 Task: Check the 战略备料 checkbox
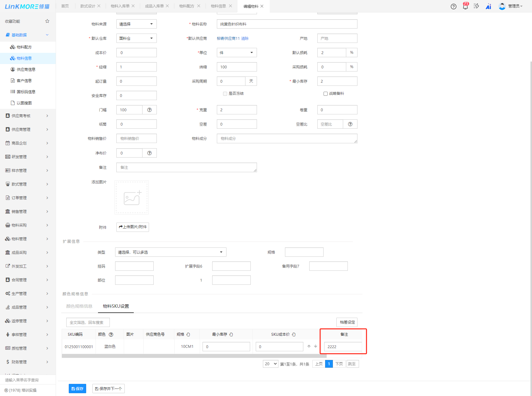[325, 94]
